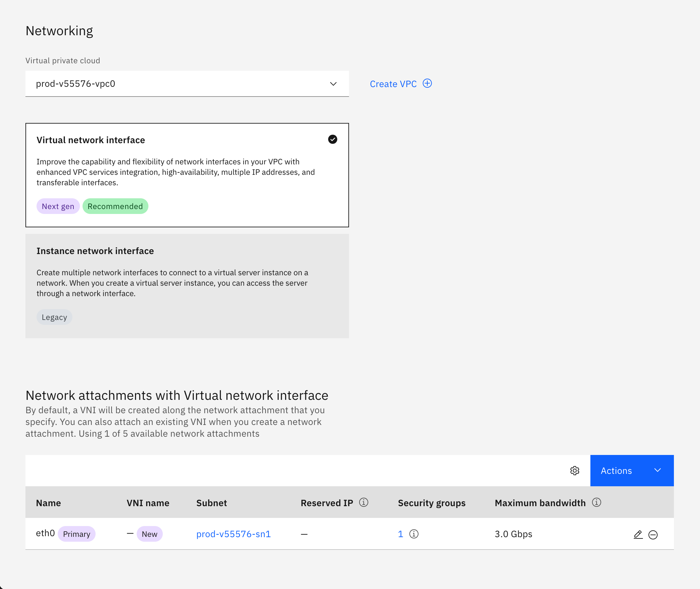Click the info icon next to eth0 security groups

414,534
